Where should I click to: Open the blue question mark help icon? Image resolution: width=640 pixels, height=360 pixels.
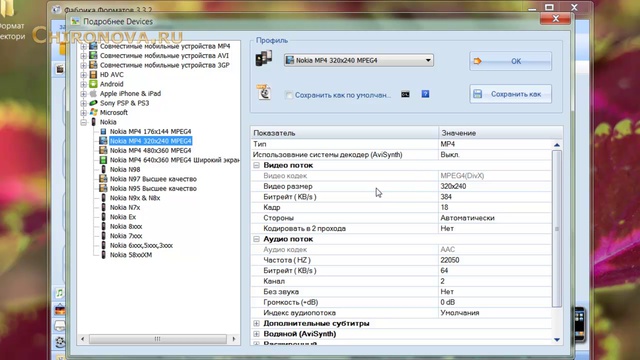425,94
